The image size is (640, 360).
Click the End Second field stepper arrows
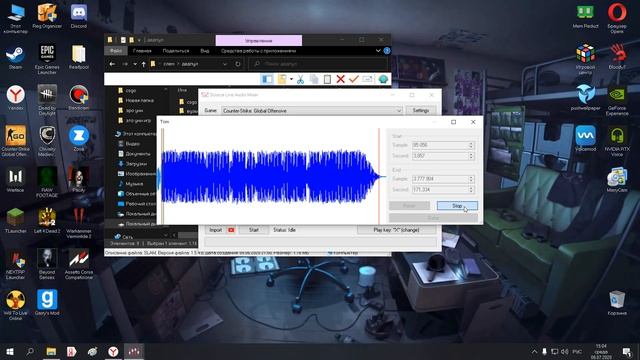click(471, 189)
